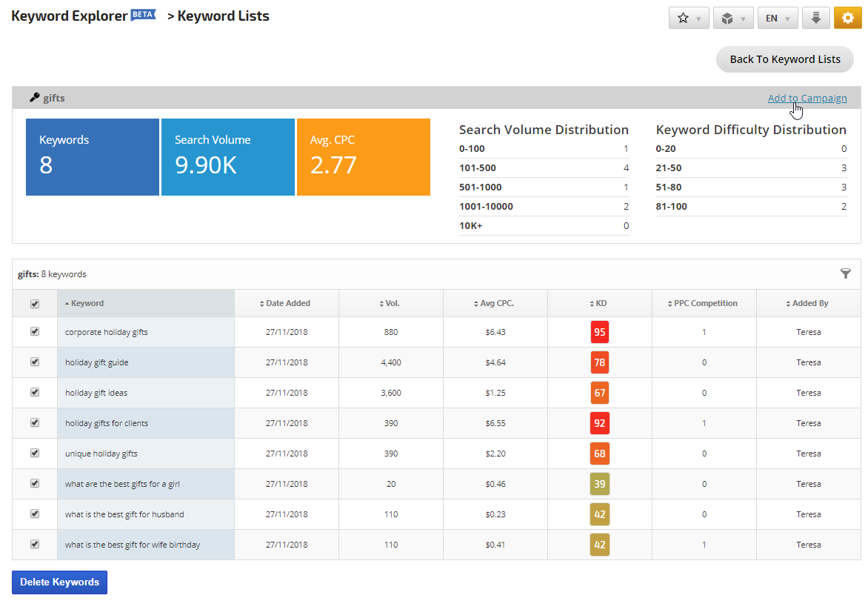
Task: Click the Add to Campaign link
Action: (807, 99)
